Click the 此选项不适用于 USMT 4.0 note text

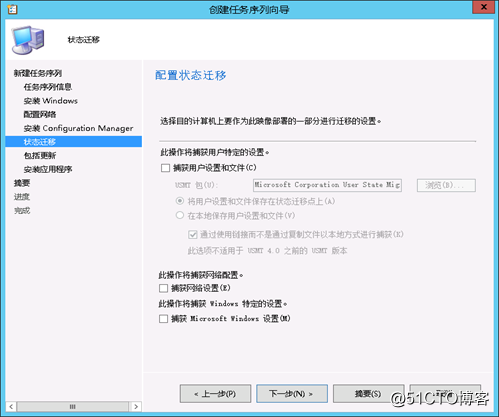click(x=267, y=251)
